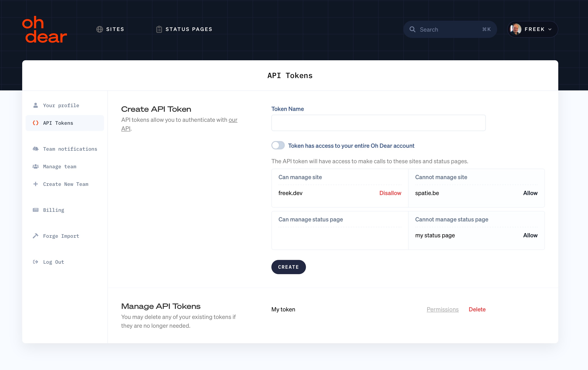Click the clipboard icon beside Status Pages

159,29
